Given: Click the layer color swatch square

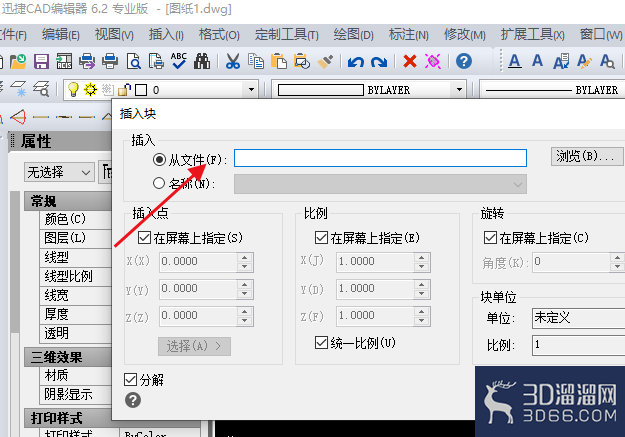Looking at the screenshot, I should point(141,90).
